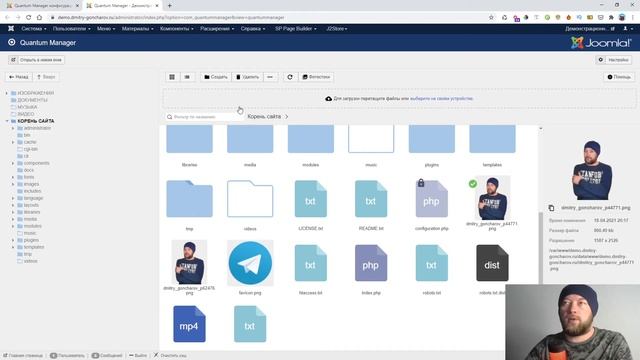The width and height of the screenshot is (640, 360).
Task: Open the Справка menu
Action: [253, 29]
